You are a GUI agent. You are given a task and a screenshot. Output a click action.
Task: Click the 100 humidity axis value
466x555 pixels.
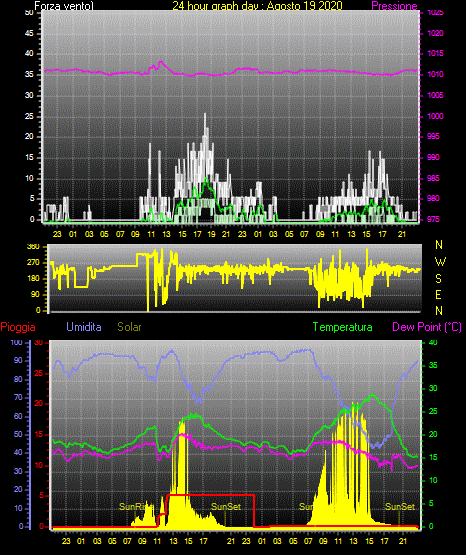[16, 342]
